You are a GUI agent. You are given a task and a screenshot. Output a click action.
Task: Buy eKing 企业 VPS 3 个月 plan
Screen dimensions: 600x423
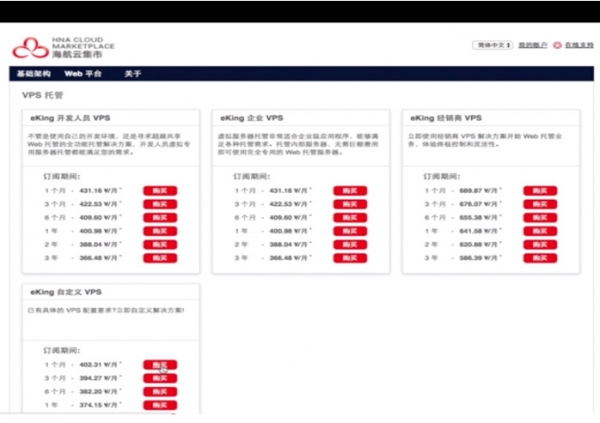[x=350, y=204]
